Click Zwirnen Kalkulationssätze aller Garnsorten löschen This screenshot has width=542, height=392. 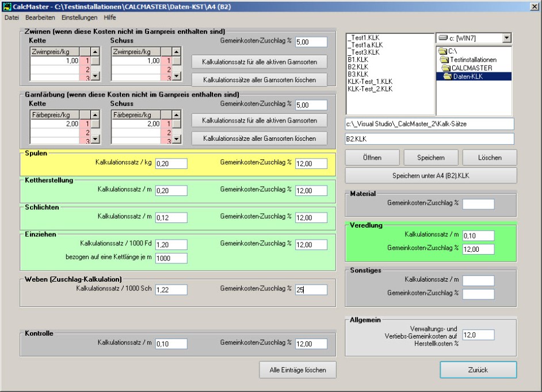[x=259, y=80]
